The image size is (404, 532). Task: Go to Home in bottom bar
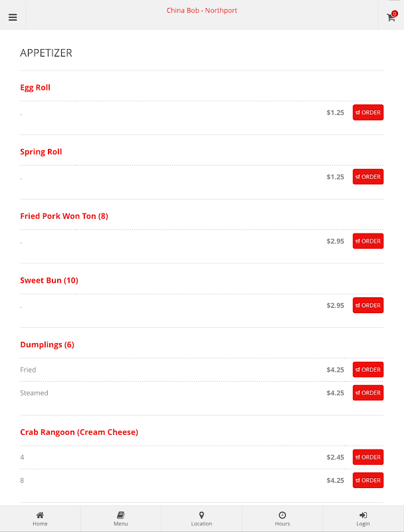40,519
